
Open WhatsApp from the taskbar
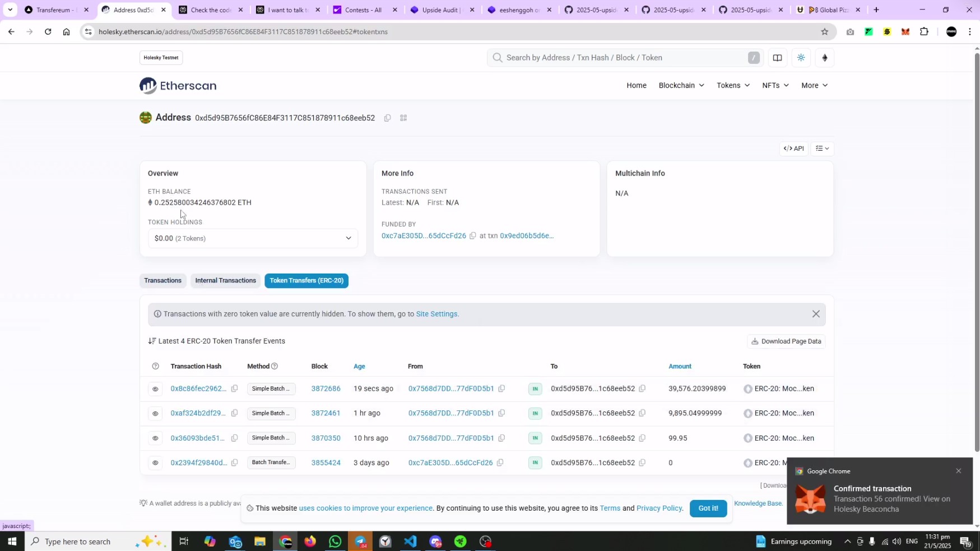coord(335,541)
